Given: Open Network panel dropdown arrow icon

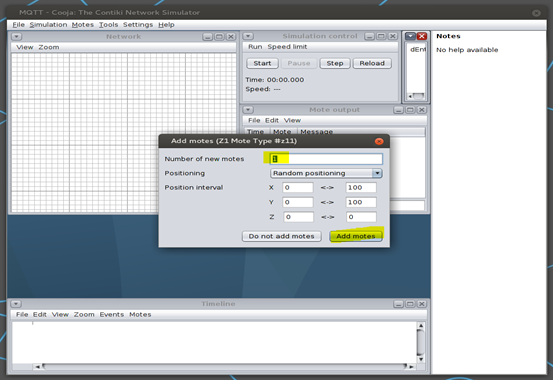Looking at the screenshot, I should point(17,37).
